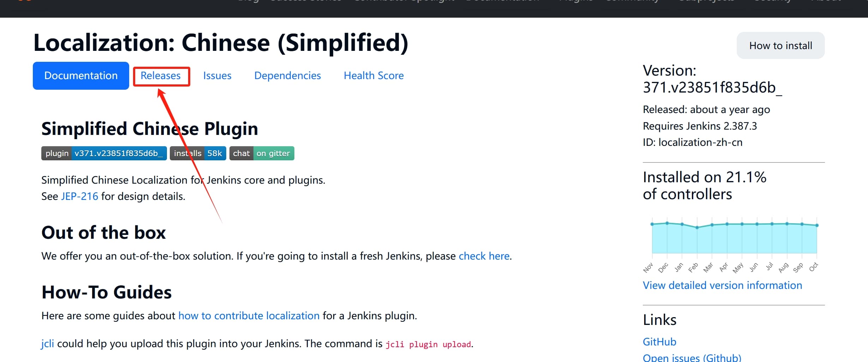Click the installs 58k badge
Image resolution: width=868 pixels, height=362 pixels.
(198, 153)
